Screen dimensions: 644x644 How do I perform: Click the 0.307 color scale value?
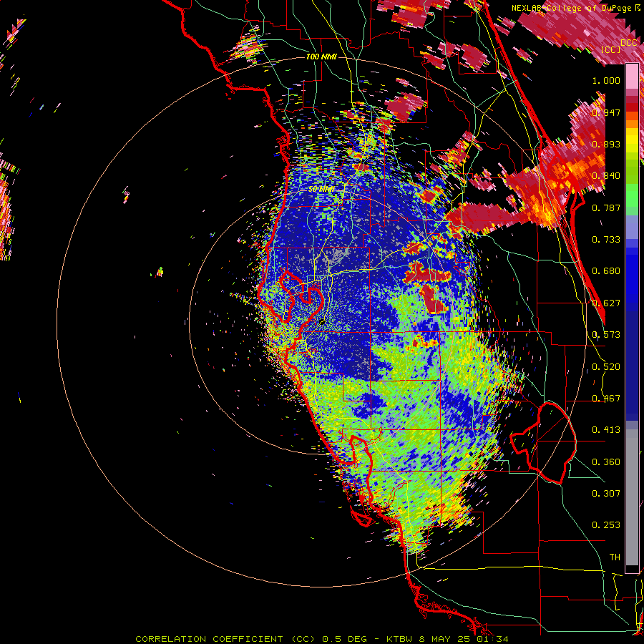point(606,494)
